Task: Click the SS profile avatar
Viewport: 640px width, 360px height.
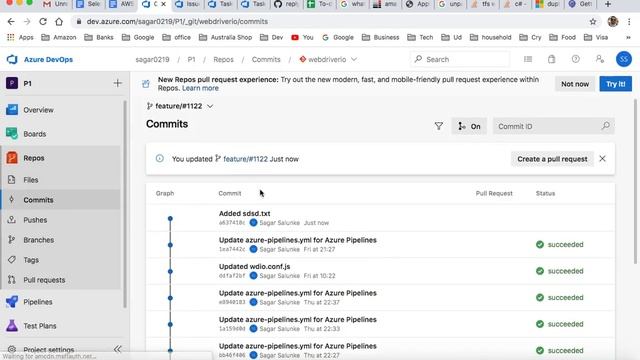Action: tap(624, 59)
